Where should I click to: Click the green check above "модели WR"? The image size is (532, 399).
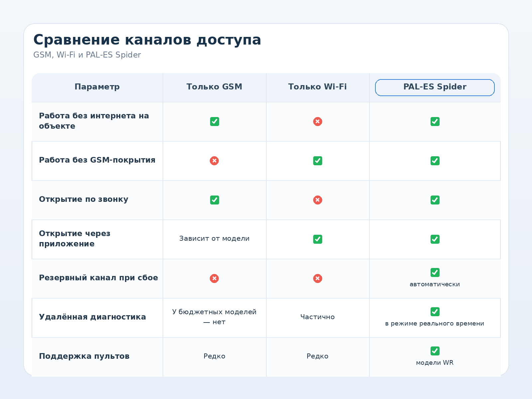click(435, 351)
